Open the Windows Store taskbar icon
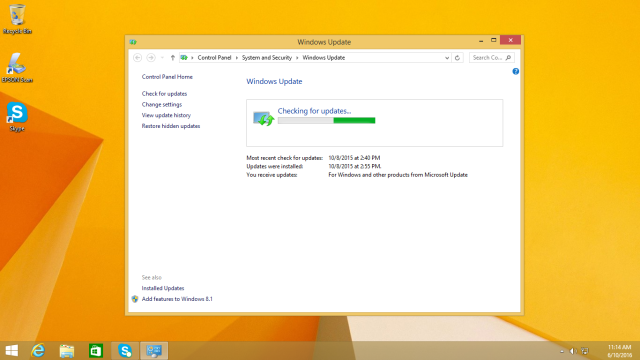 (96, 351)
